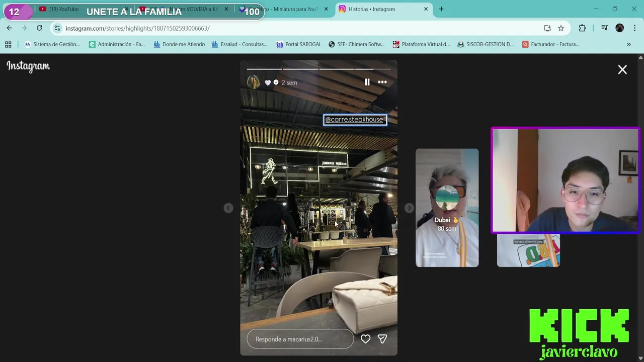Close the 'Miniatura para YouT' tab
This screenshot has height=362, width=644.
[x=326, y=9]
